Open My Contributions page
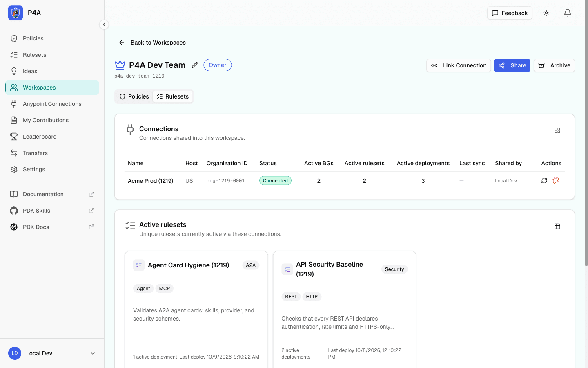Screen dimensions: 588x368 [x=52, y=120]
